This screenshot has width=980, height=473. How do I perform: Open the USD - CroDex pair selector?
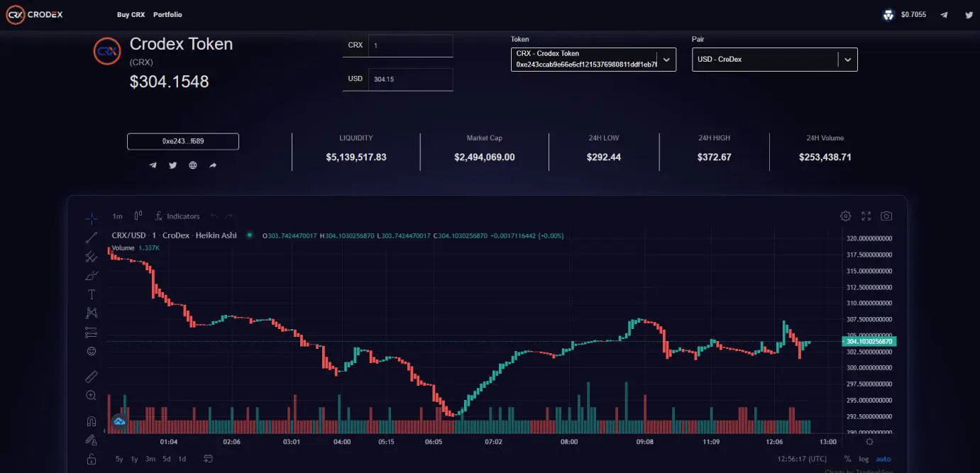click(775, 60)
